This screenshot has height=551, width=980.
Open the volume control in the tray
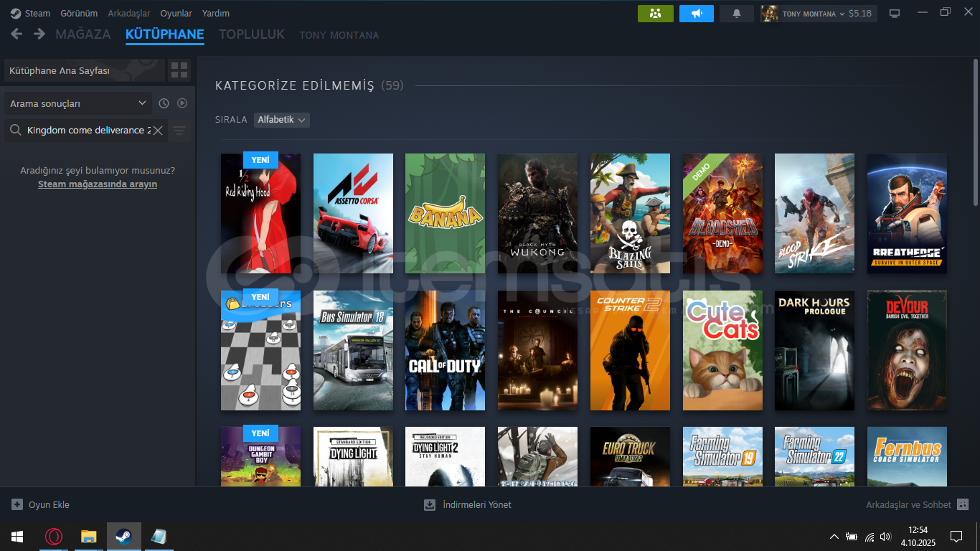coord(885,537)
